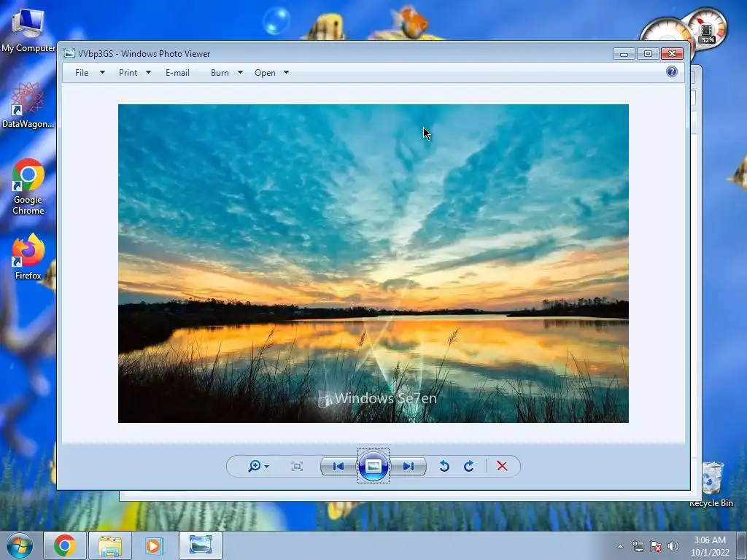
Task: Expand the zoom dropdown arrow
Action: (267, 467)
